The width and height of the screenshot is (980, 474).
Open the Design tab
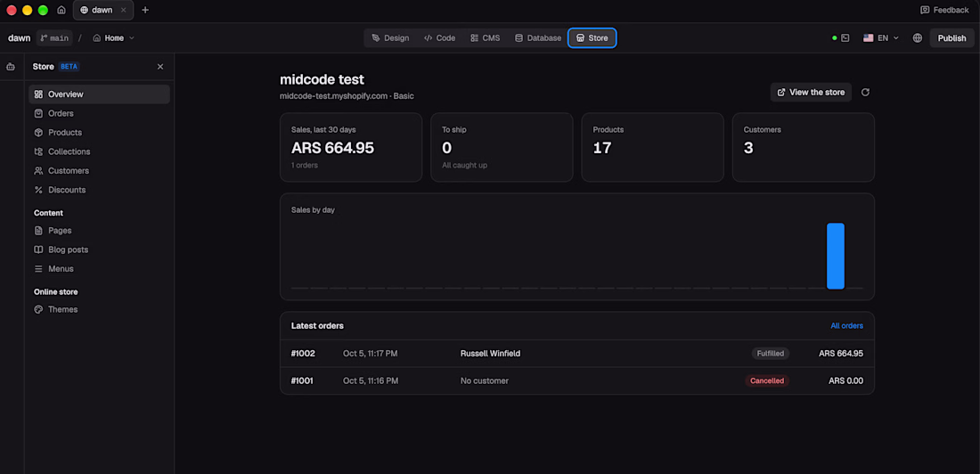pyautogui.click(x=390, y=38)
